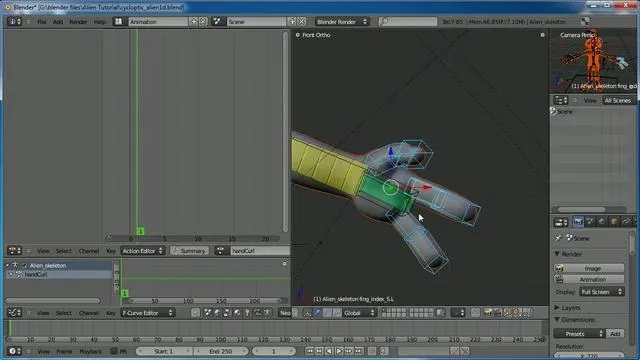
Task: Select scale manipulator icon
Action: tap(337, 313)
